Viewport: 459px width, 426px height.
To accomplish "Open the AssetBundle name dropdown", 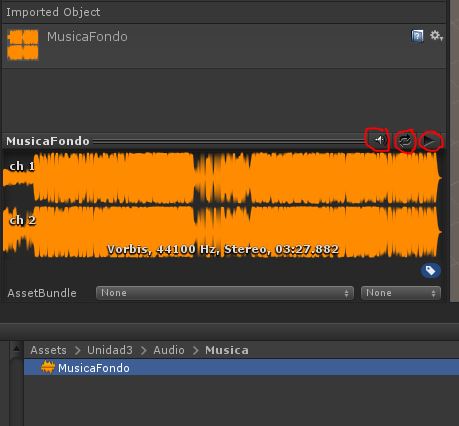I will pos(225,293).
